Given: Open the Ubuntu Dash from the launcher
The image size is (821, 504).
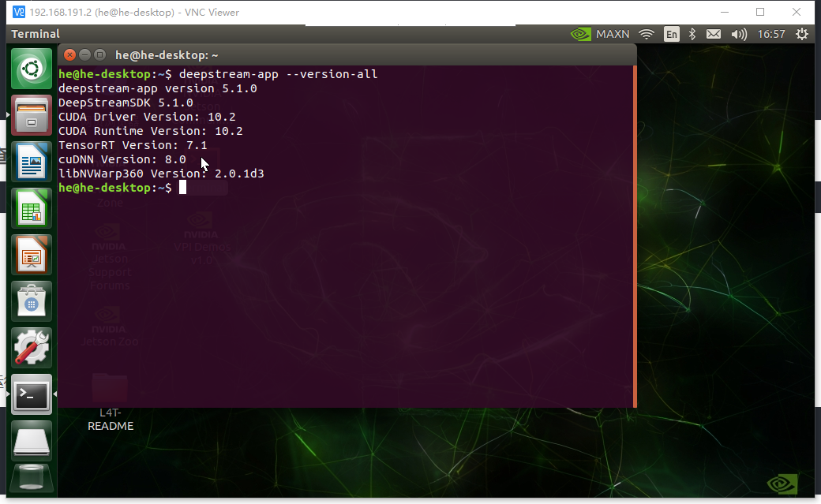Looking at the screenshot, I should tap(31, 69).
